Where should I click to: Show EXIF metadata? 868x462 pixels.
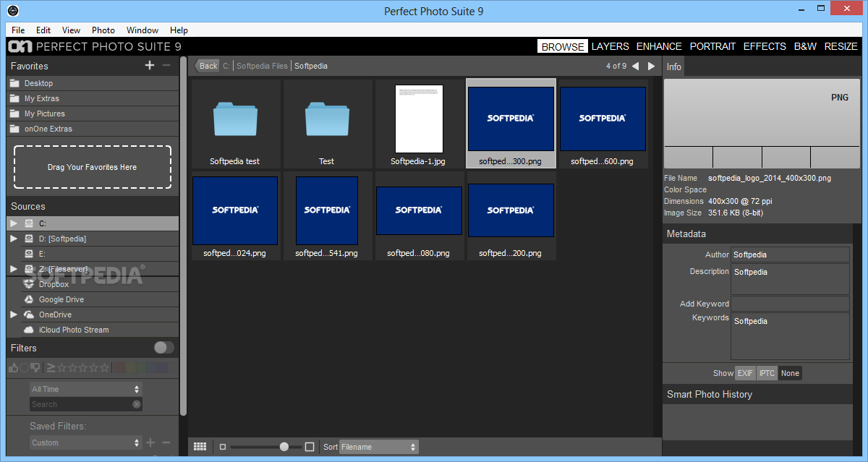click(745, 373)
